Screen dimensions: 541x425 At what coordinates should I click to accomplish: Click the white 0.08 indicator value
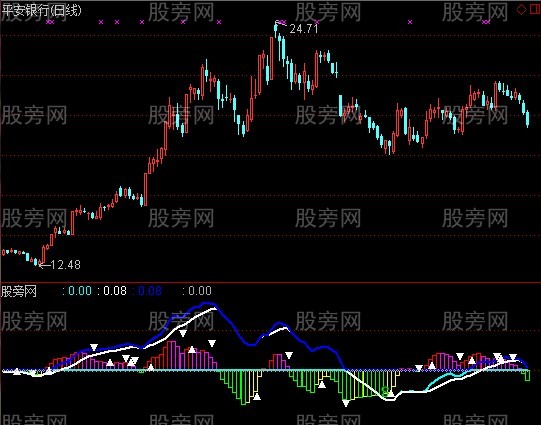(115, 291)
